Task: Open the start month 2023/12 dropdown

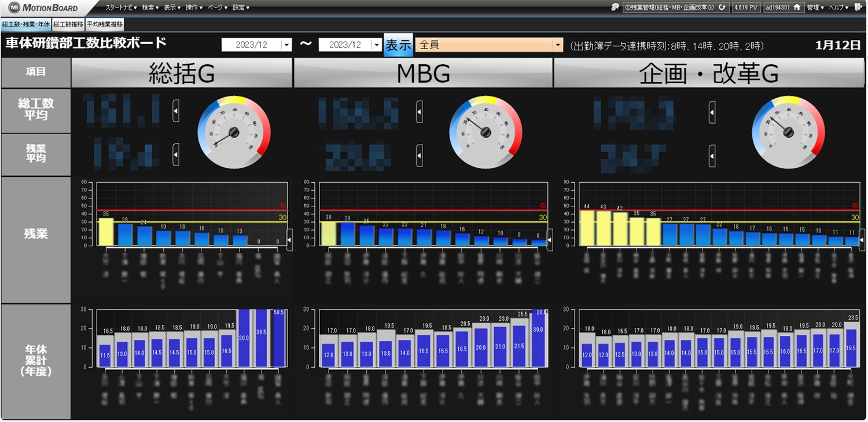Action: (286, 45)
